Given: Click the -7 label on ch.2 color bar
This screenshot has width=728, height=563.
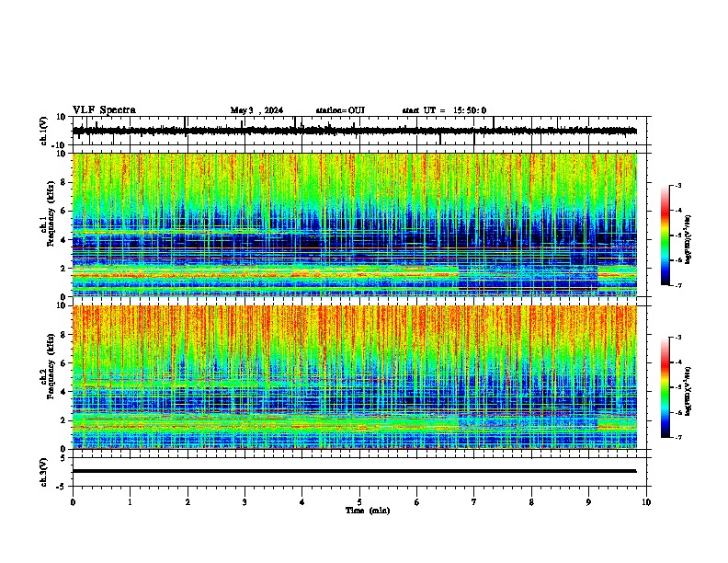Looking at the screenshot, I should pyautogui.click(x=677, y=438).
